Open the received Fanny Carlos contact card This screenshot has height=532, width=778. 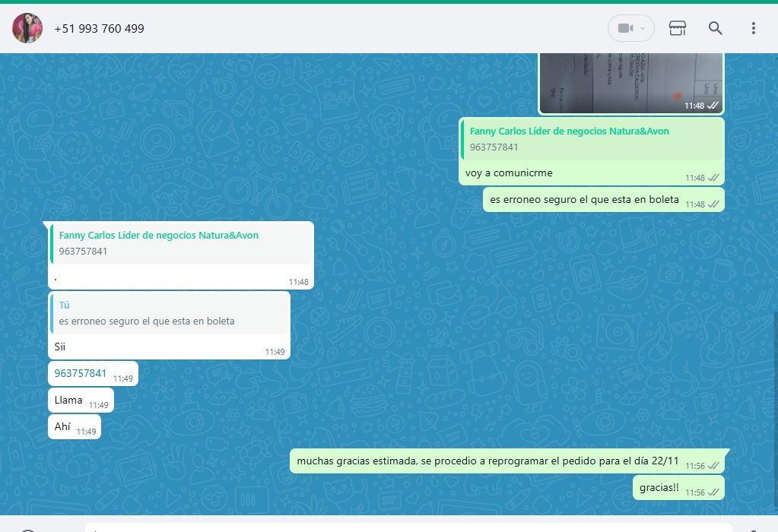(180, 243)
